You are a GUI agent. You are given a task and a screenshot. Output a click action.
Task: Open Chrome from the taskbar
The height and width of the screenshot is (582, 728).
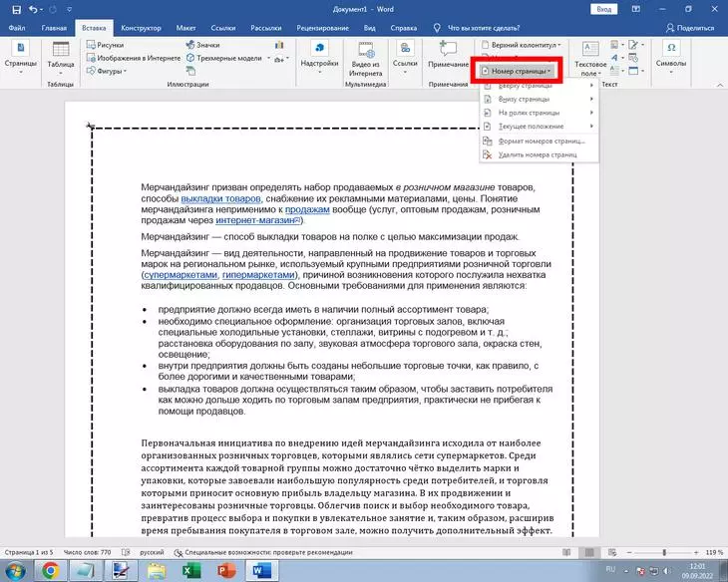[x=50, y=570]
